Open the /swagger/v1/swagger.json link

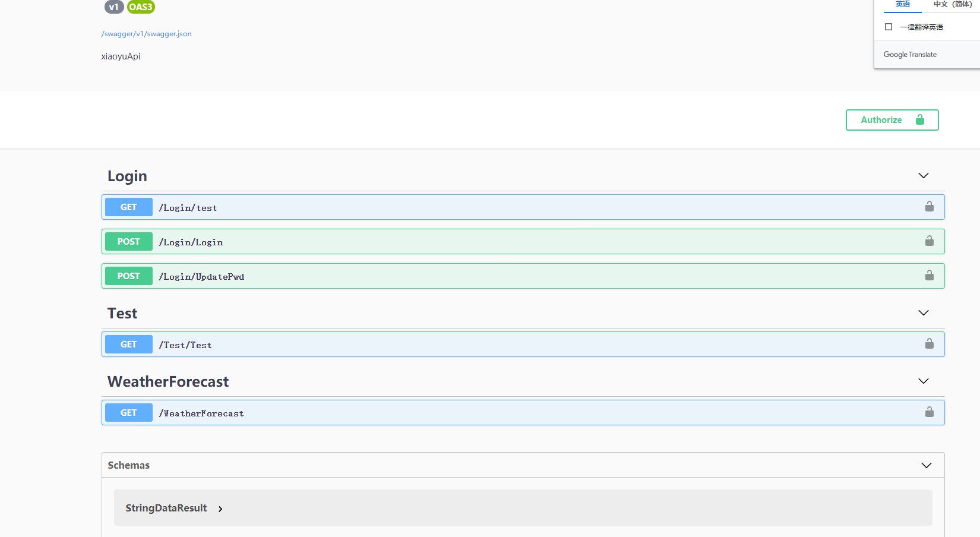(147, 34)
